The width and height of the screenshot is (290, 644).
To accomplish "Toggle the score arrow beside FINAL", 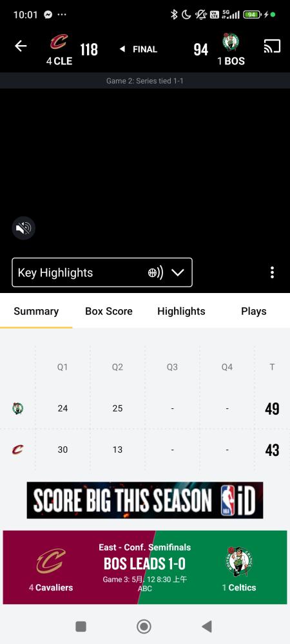I will tap(122, 50).
